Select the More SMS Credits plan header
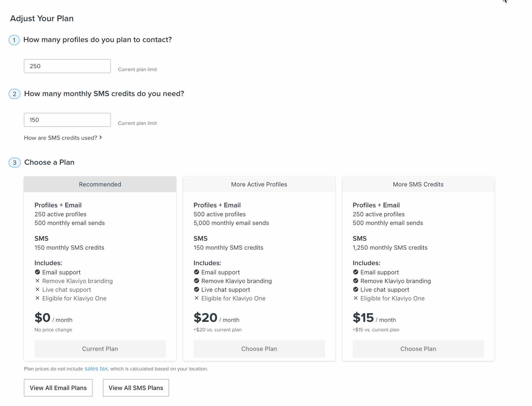Screen dimensions: 532x406 pos(418,185)
